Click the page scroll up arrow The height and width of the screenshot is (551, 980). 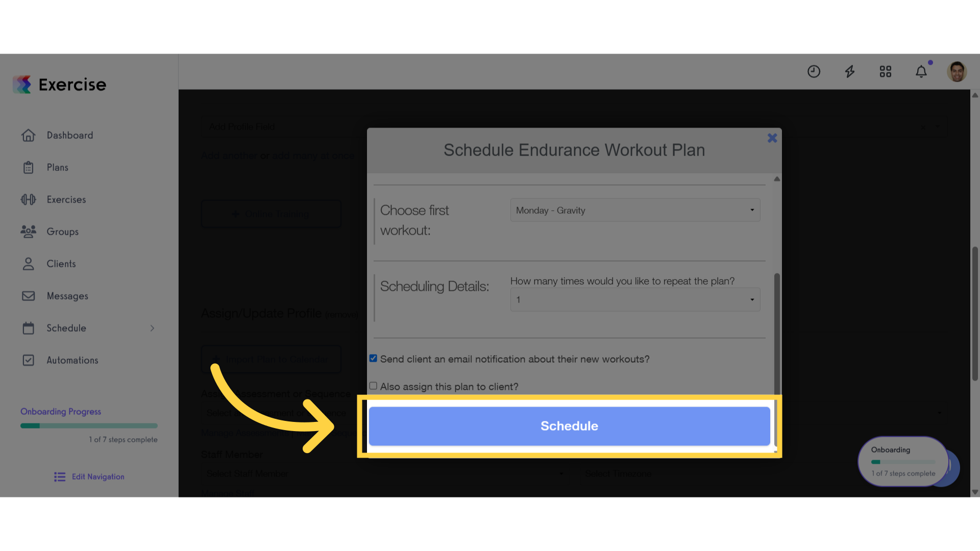click(x=975, y=95)
